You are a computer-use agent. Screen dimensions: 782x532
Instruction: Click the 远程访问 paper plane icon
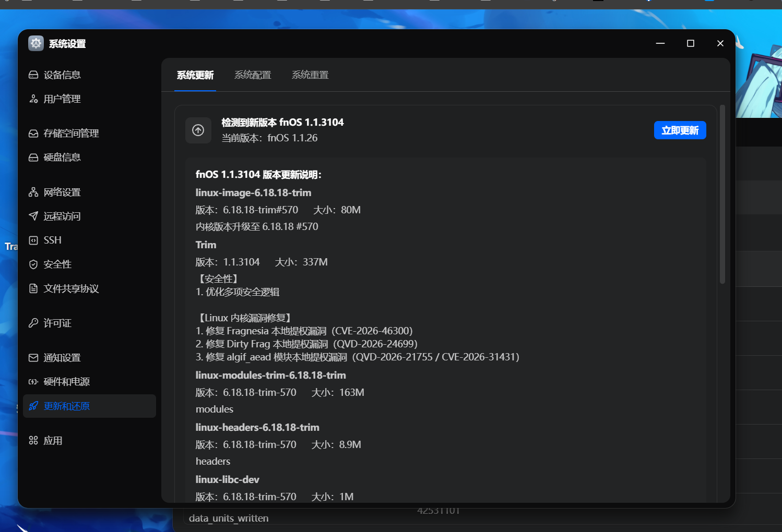pos(33,216)
